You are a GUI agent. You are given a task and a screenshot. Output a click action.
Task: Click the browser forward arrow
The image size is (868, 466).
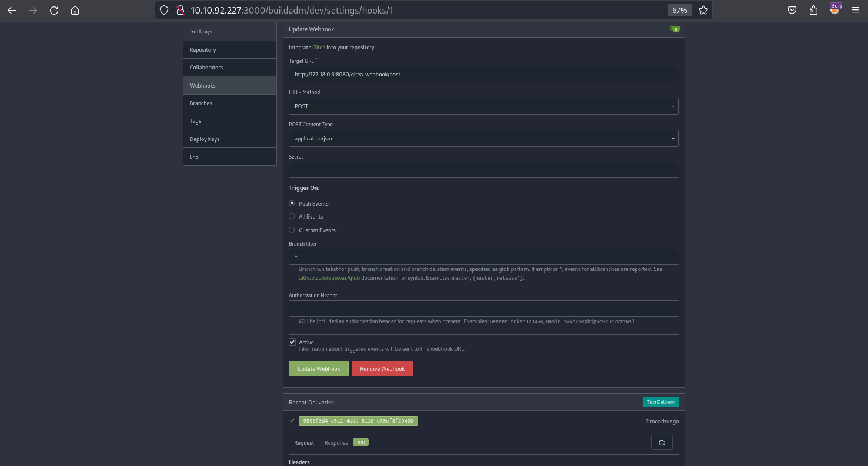[x=33, y=10]
